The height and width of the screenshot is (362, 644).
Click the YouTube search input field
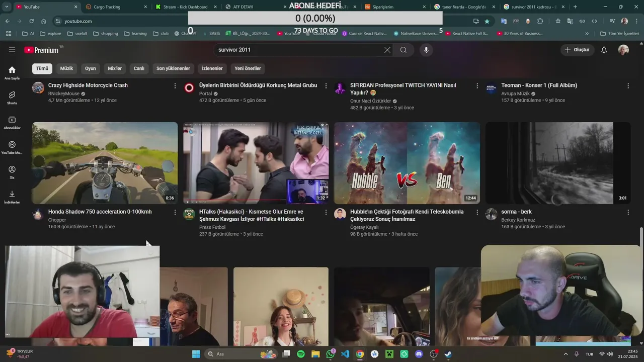(299, 50)
